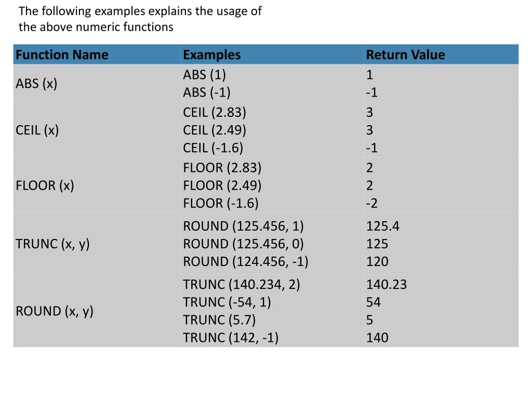This screenshot has height=399, width=532.
Task: Click the ABS (-1) example text
Action: [x=207, y=92]
